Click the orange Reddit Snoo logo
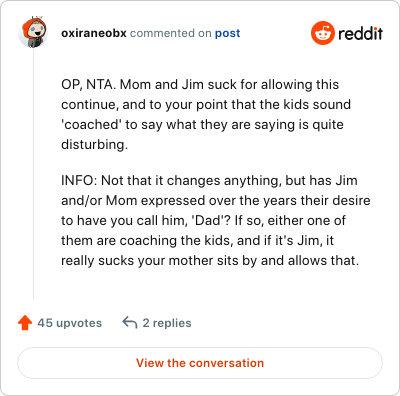 (x=322, y=33)
